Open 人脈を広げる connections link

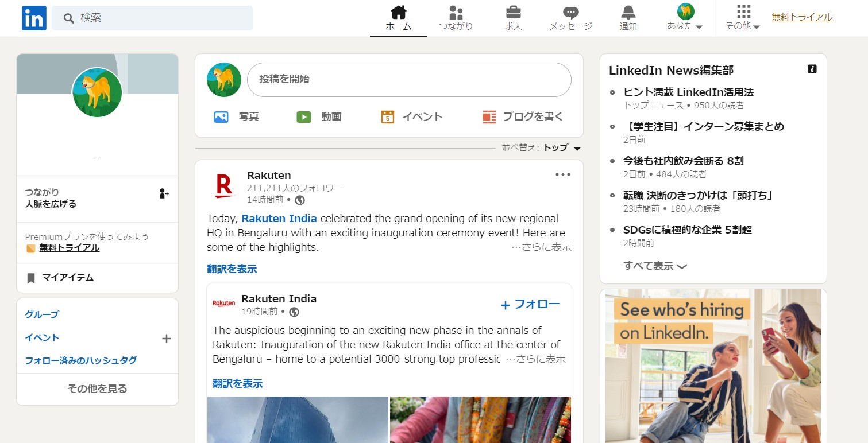pyautogui.click(x=51, y=204)
